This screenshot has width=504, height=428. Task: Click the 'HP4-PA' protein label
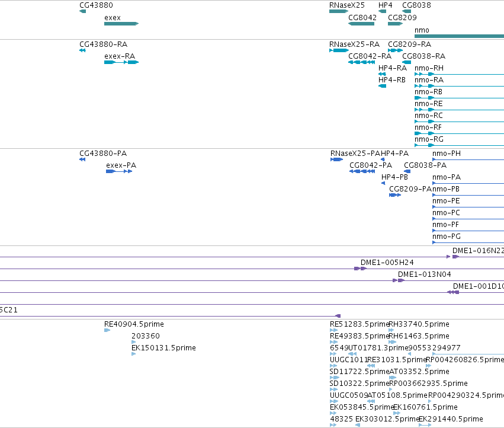coord(394,153)
